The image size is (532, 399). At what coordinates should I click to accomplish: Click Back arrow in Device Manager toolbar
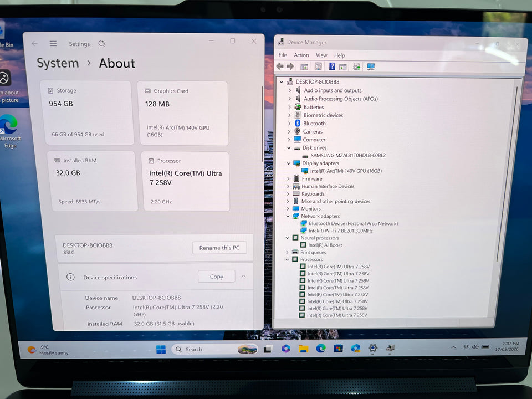pos(280,66)
